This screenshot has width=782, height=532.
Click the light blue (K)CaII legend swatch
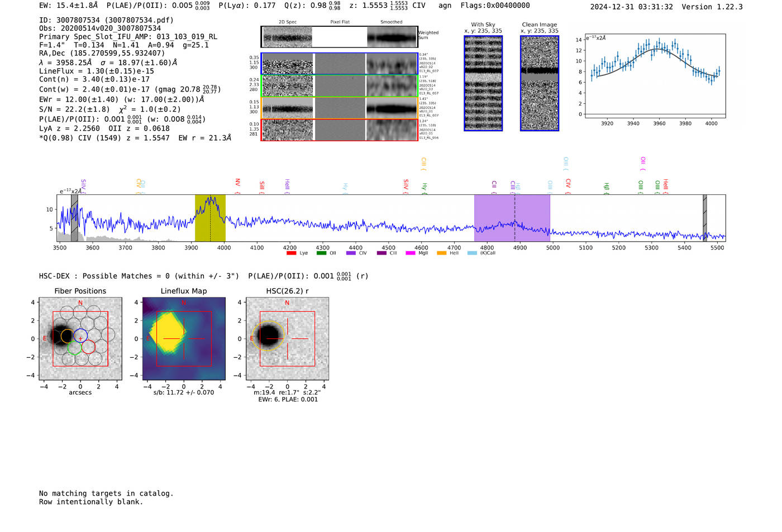point(473,253)
